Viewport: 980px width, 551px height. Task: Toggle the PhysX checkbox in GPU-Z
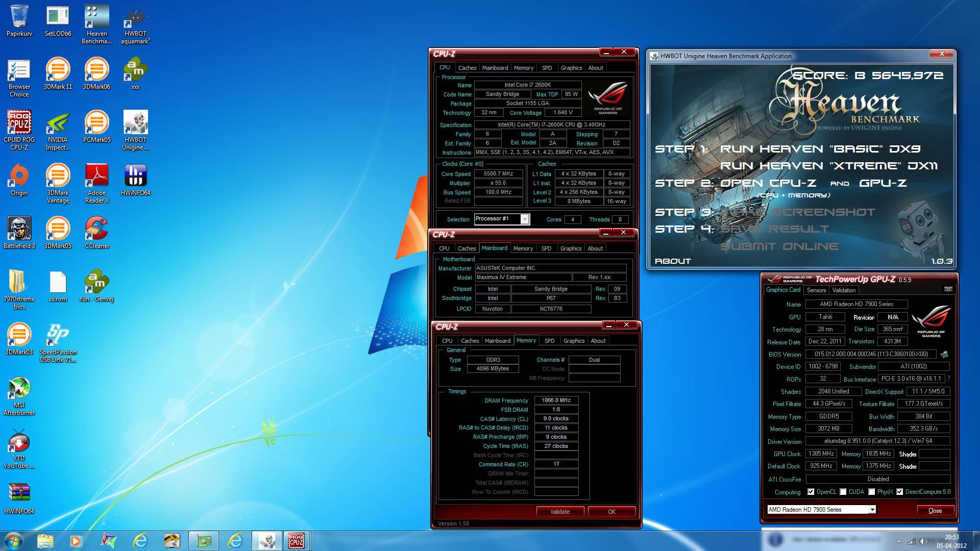pyautogui.click(x=871, y=492)
